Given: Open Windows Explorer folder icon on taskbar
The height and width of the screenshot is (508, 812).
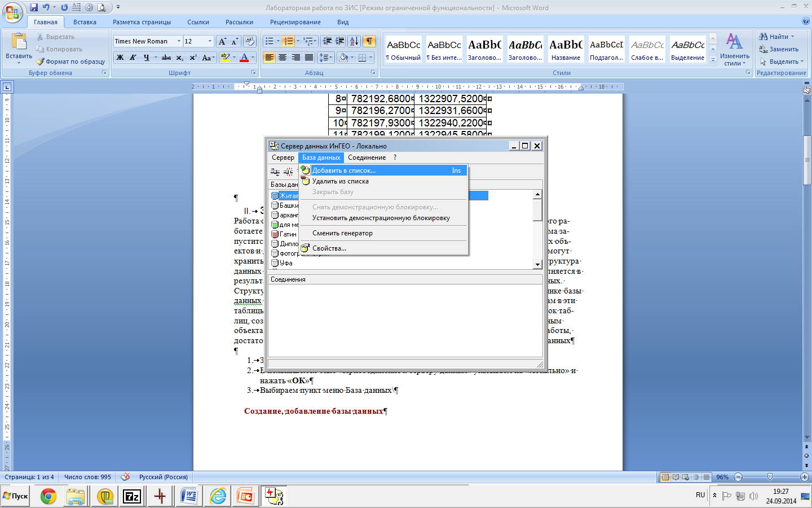Looking at the screenshot, I should coord(76,496).
